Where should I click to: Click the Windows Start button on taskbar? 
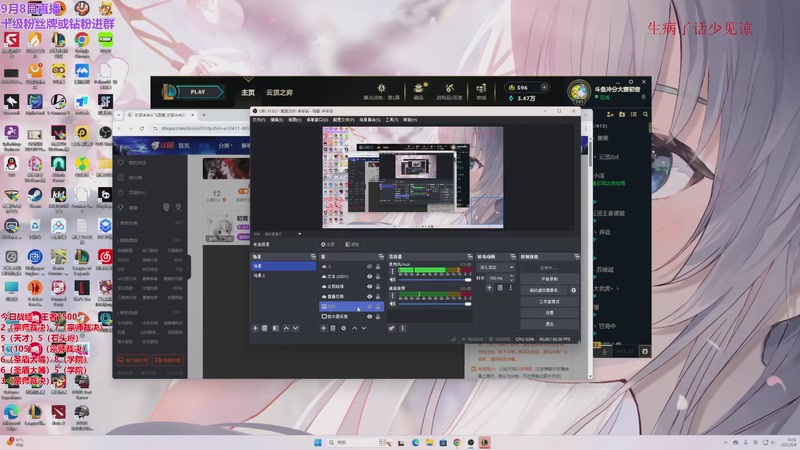[x=318, y=442]
